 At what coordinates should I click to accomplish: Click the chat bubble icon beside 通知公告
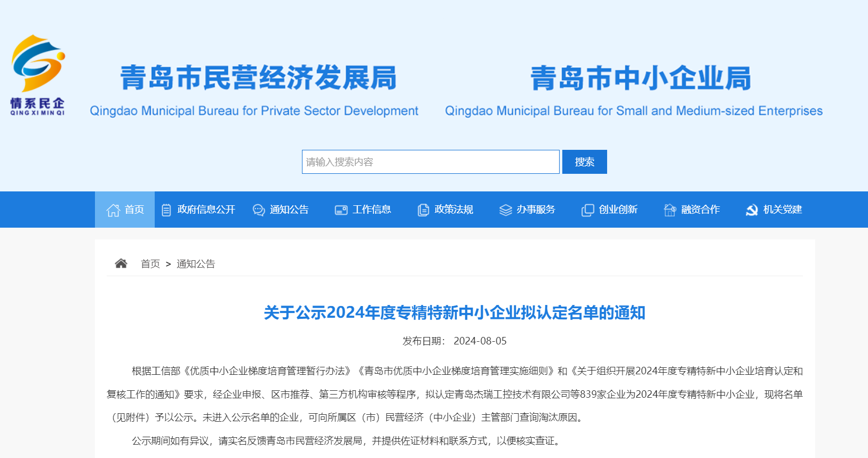[x=259, y=210]
